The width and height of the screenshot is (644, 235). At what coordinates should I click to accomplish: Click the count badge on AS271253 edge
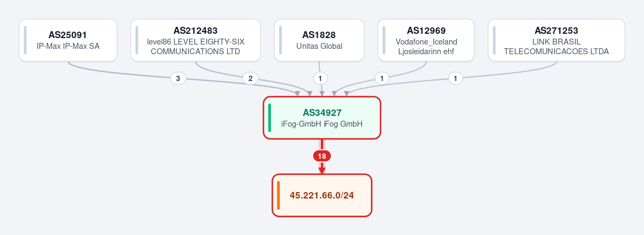[456, 78]
